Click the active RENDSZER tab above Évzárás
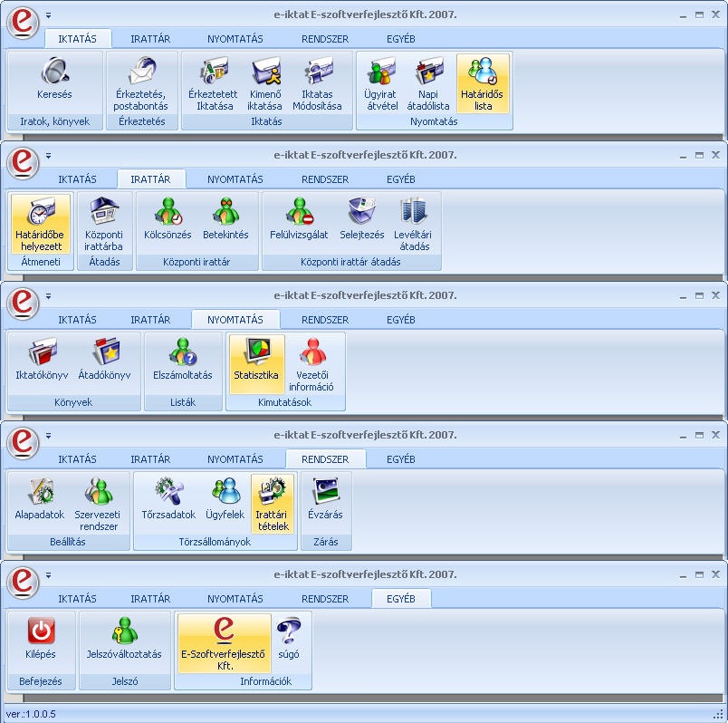The height and width of the screenshot is (723, 728). (325, 459)
